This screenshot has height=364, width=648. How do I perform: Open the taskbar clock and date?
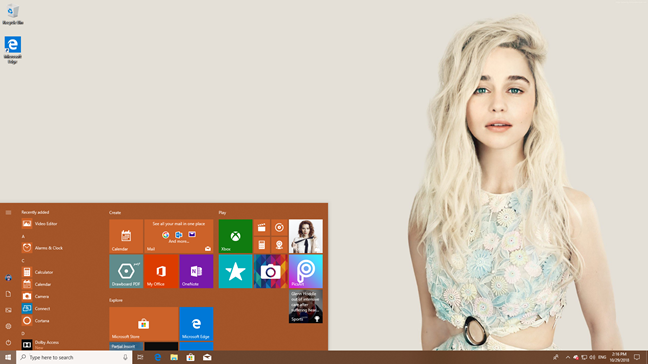pyautogui.click(x=619, y=357)
